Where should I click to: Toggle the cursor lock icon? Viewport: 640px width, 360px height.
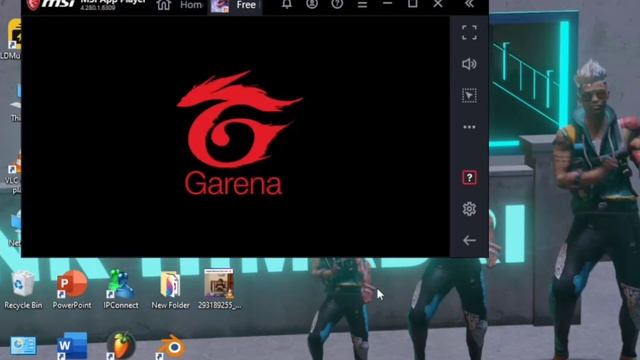[x=469, y=96]
